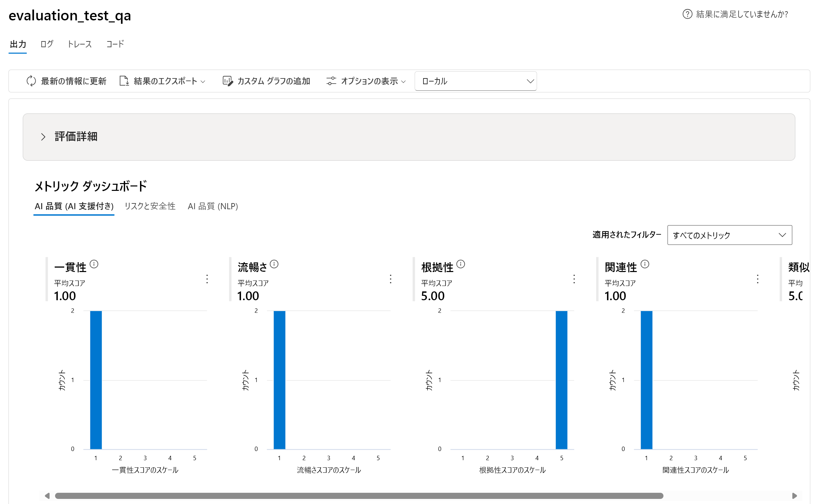Viewport: 813px width, 504px height.
Task: Select the AI 品質 (NLP) tab
Action: 213,206
